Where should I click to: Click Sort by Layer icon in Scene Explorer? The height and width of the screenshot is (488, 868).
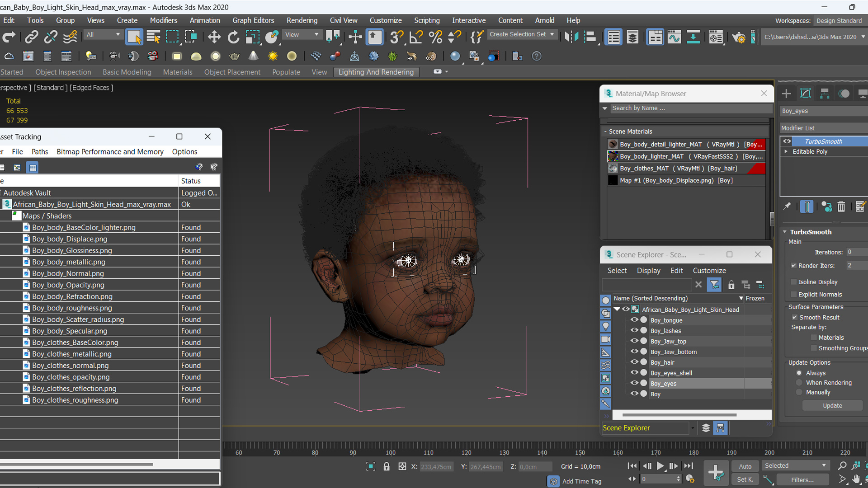pos(706,428)
